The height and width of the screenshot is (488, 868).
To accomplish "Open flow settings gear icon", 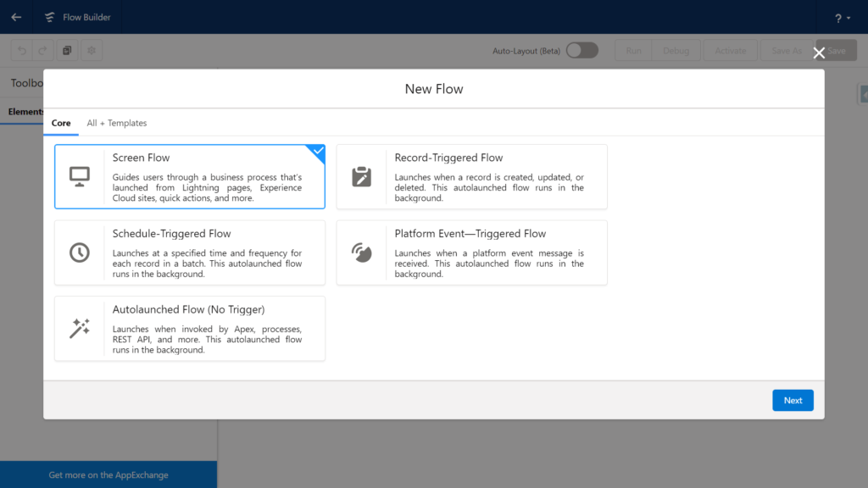I will pyautogui.click(x=92, y=50).
